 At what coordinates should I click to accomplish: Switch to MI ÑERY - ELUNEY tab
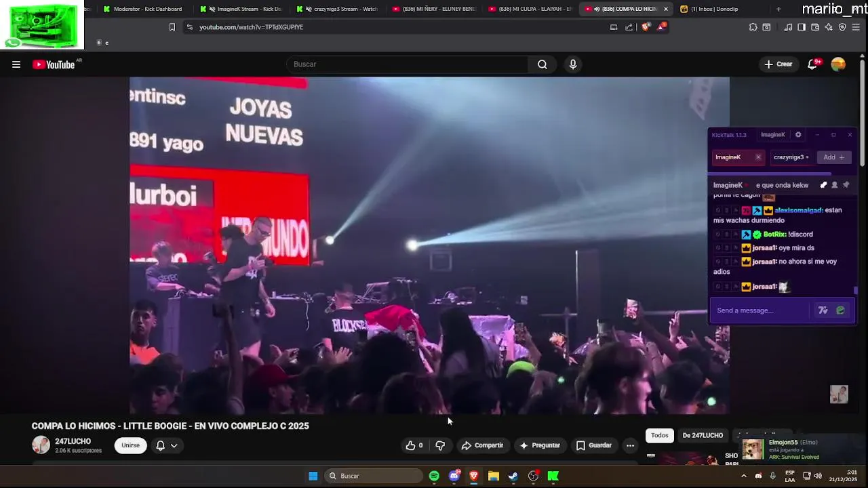pos(434,9)
